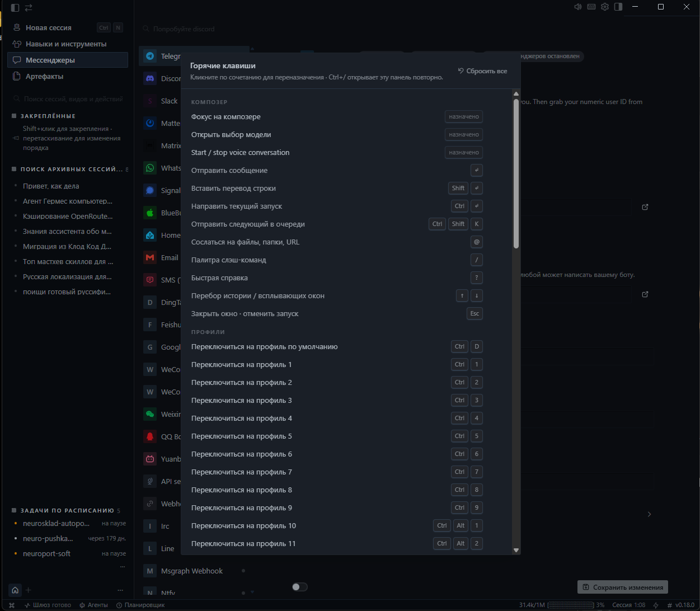Screen dimensions: 700x611
Task: Click the Slack icon in messenger list
Action: [149, 101]
